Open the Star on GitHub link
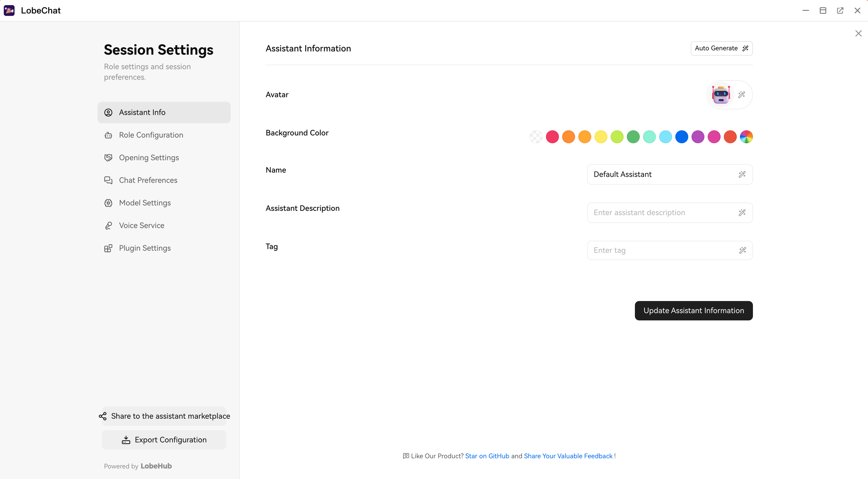Image resolution: width=868 pixels, height=479 pixels. tap(487, 456)
